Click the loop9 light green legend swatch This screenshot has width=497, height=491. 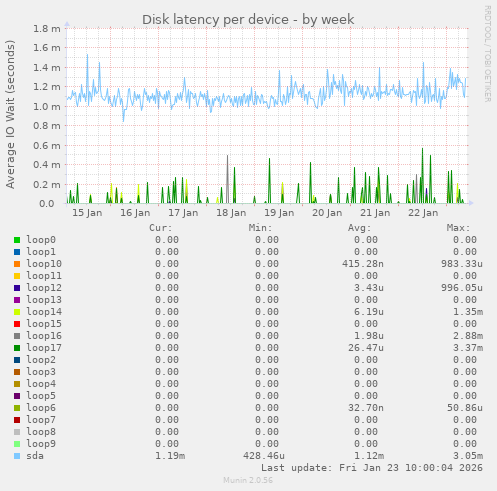tap(17, 444)
